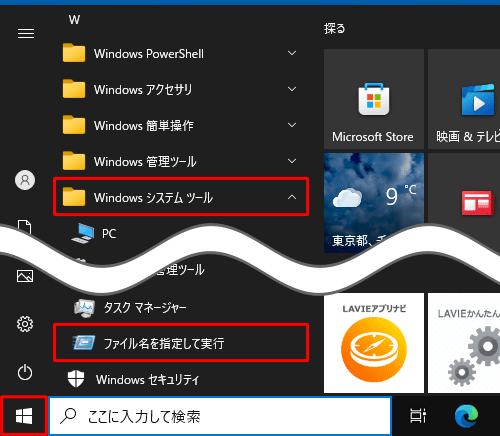The image size is (500, 436).
Task: Launch Microsoft Edge from taskbar
Action: coord(466,416)
